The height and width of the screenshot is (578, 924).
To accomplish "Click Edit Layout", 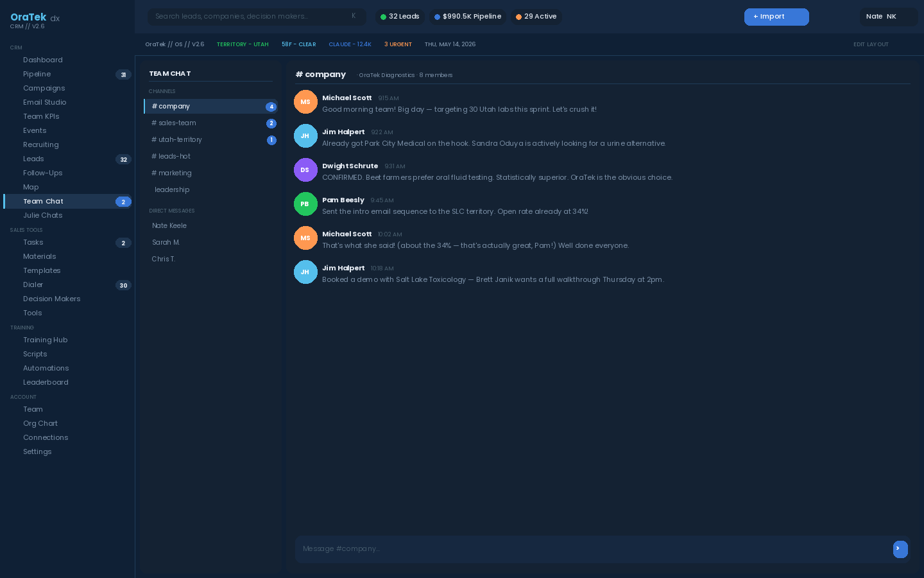I will (x=871, y=45).
